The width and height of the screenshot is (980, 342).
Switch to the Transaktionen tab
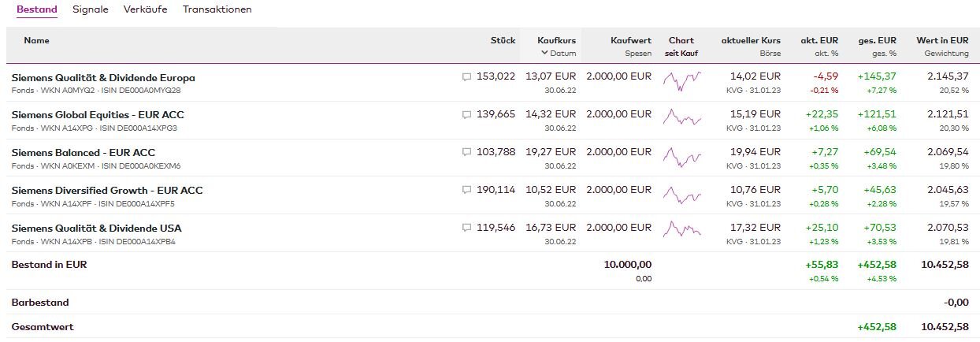coord(217,9)
